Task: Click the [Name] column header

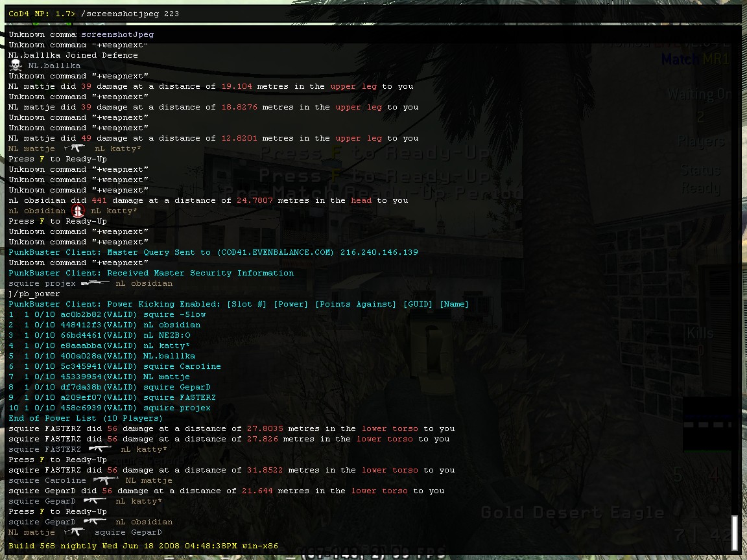Action: coord(454,304)
